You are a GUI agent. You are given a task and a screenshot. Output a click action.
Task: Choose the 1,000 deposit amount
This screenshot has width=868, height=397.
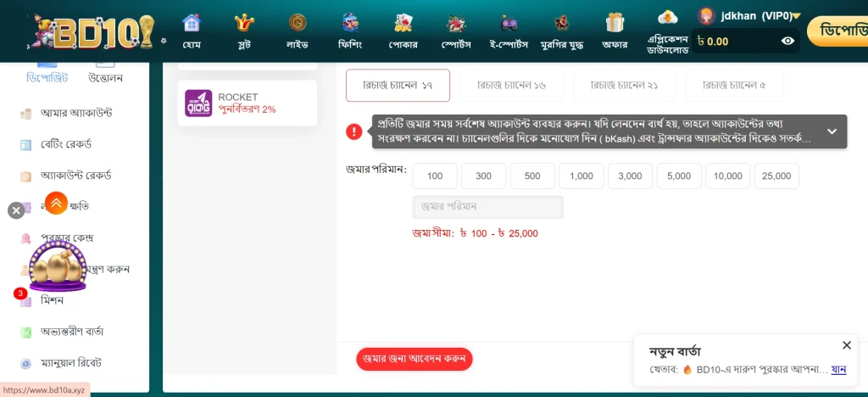(x=581, y=176)
